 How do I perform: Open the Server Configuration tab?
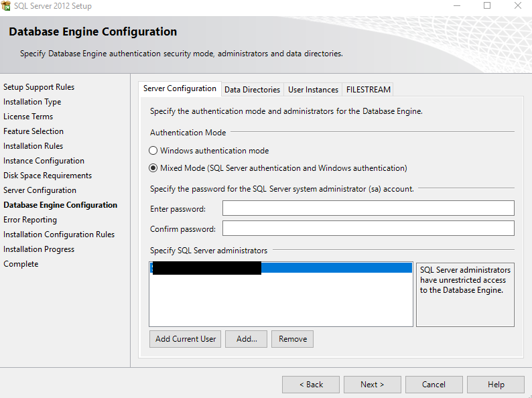click(x=180, y=88)
